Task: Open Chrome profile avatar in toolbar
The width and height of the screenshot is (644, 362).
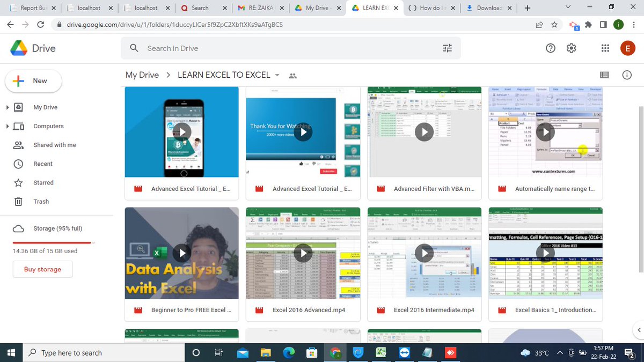Action: coord(619,25)
